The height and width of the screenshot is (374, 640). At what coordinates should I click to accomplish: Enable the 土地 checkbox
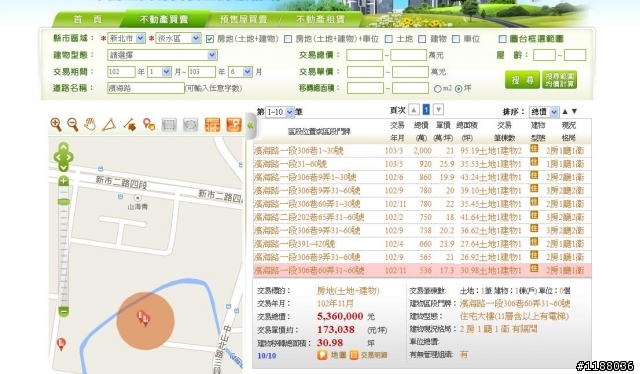(x=389, y=39)
